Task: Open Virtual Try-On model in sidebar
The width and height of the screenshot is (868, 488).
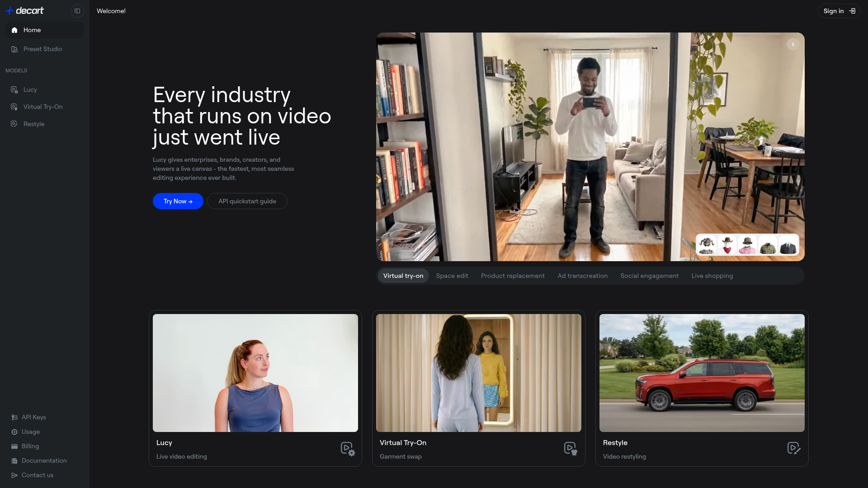Action: 44,107
